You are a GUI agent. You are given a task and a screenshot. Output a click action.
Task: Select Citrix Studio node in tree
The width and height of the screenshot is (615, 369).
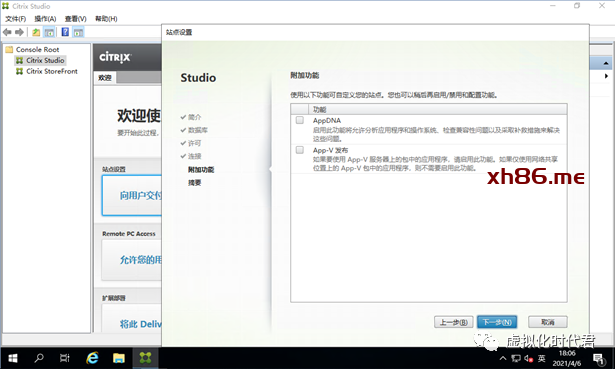(x=40, y=60)
